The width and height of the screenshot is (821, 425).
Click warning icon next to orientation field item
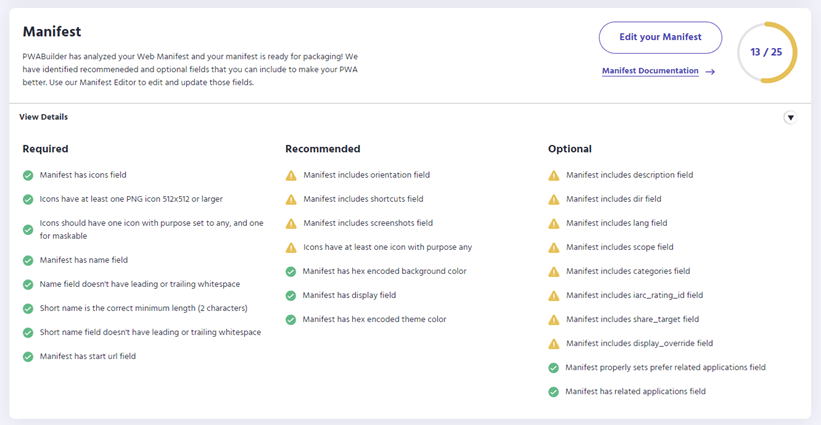291,175
